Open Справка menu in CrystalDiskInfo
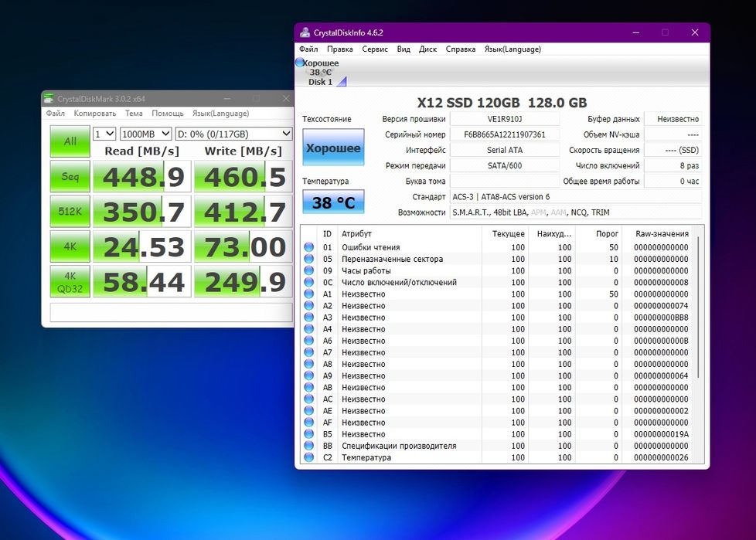The width and height of the screenshot is (756, 540). [461, 49]
